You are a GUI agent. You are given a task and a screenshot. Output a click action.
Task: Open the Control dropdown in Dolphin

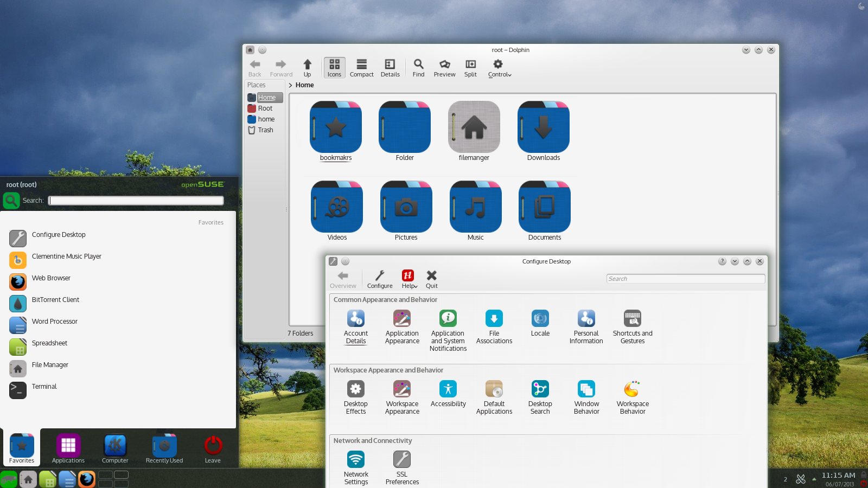[x=499, y=68]
